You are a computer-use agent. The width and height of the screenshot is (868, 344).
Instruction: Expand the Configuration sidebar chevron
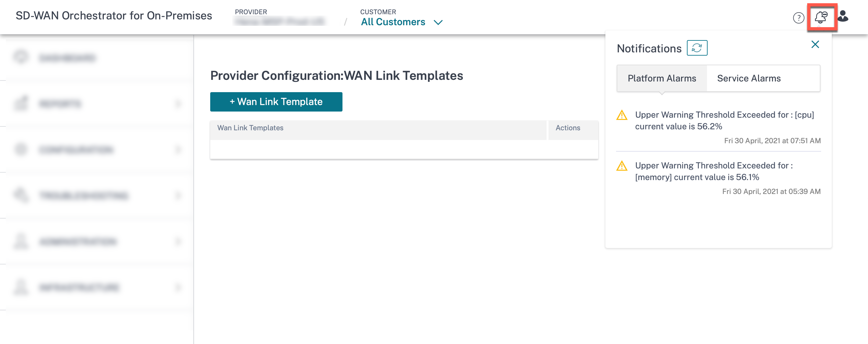pyautogui.click(x=178, y=149)
